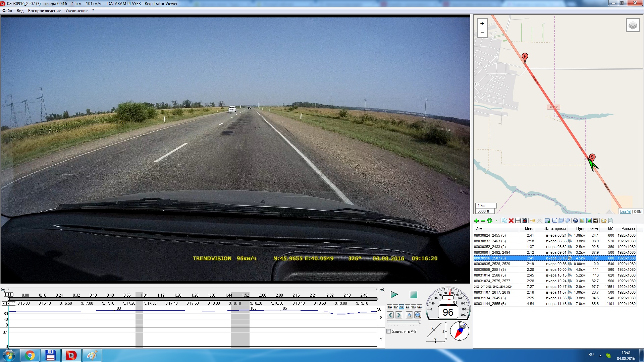Screen dimensions: 644x362
Task: Select the 1/2 playback speed button
Action: click(x=395, y=307)
